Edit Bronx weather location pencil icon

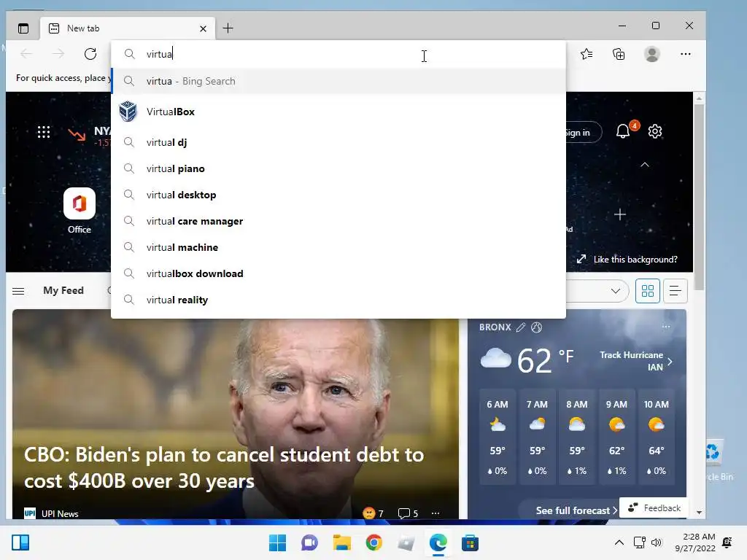(x=521, y=327)
